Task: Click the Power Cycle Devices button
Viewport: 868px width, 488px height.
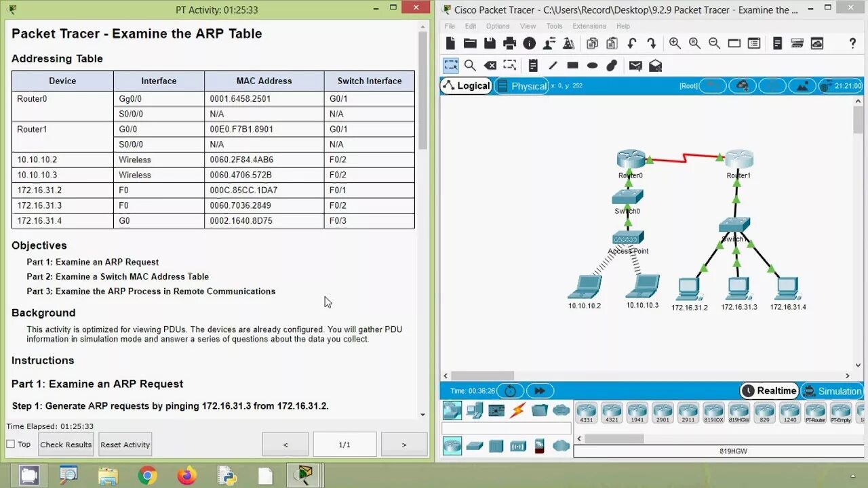Action: point(510,391)
